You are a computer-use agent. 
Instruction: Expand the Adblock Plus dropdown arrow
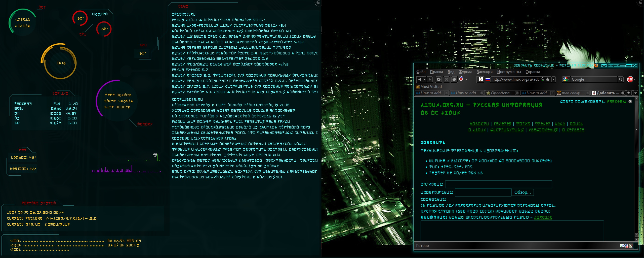[x=635, y=79]
